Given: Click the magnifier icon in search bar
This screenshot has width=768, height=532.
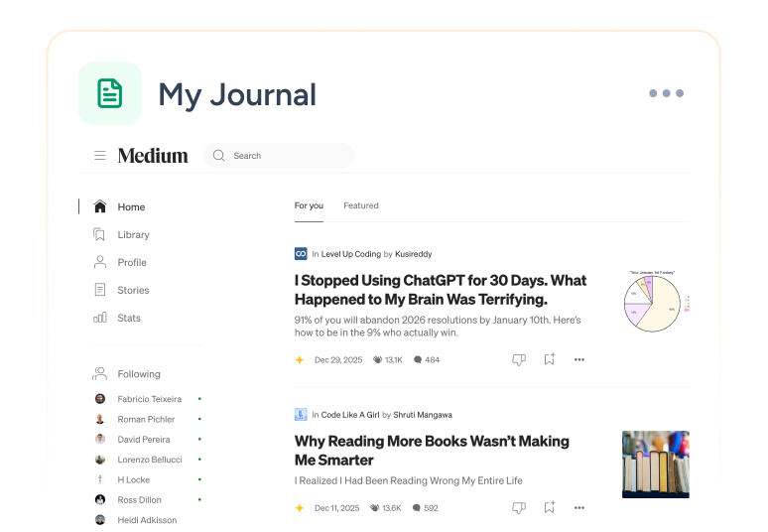Looking at the screenshot, I should [x=218, y=155].
